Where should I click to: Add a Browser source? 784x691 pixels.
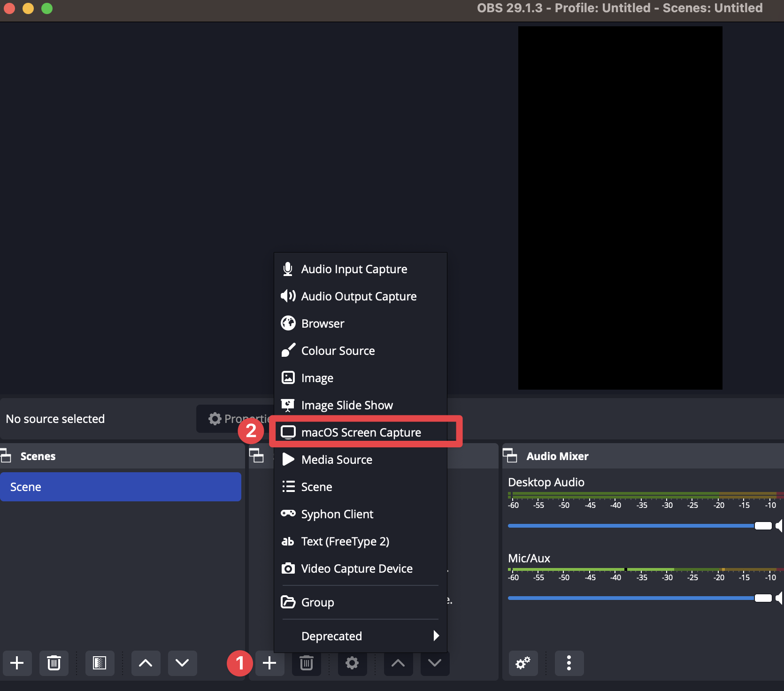tap(360, 323)
